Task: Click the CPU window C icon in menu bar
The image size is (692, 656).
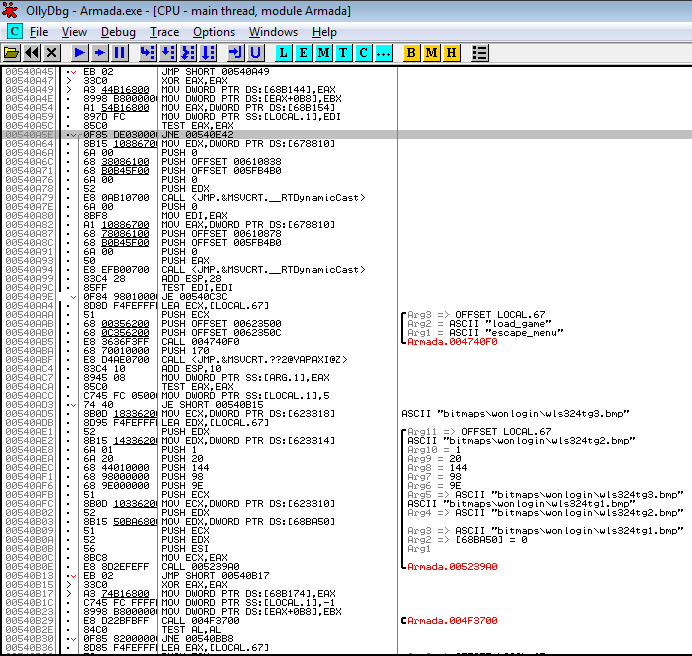Action: coord(15,32)
